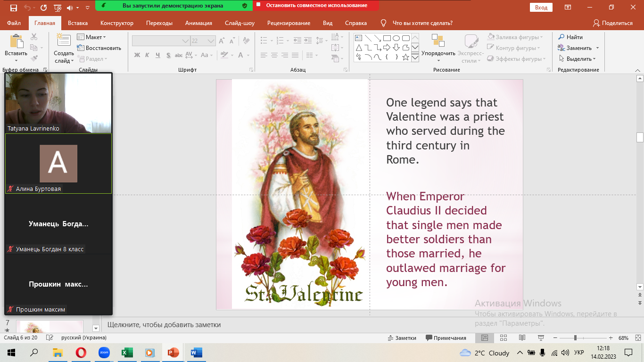The width and height of the screenshot is (644, 362).
Task: Click the Найти search button
Action: [570, 37]
